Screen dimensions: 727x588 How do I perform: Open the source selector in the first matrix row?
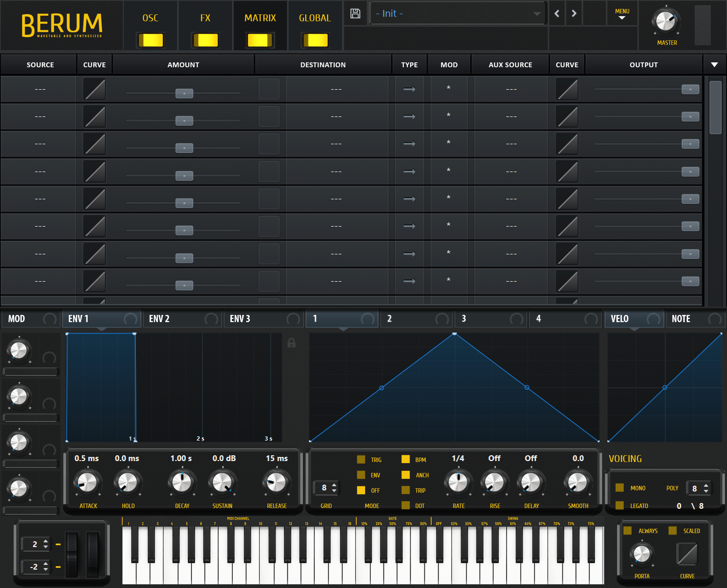tap(40, 89)
